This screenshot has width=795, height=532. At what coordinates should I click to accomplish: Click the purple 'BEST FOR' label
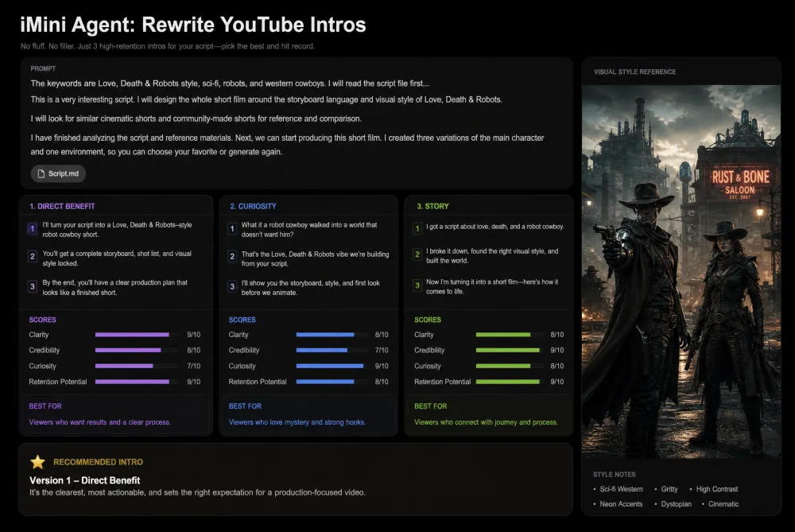point(45,406)
